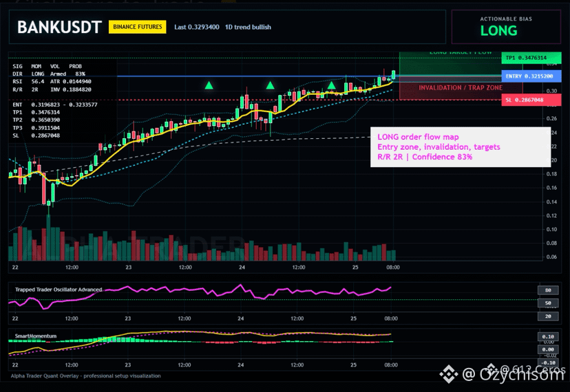Viewport: 570px width, 392px height.
Task: Click the SIG MOM VOL PROB header row
Action: [47, 67]
